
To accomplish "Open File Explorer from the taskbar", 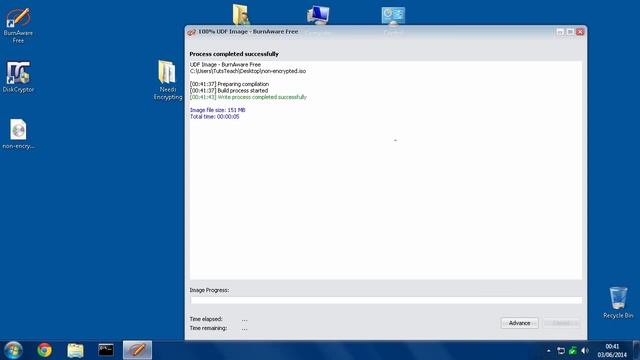I will point(76,350).
